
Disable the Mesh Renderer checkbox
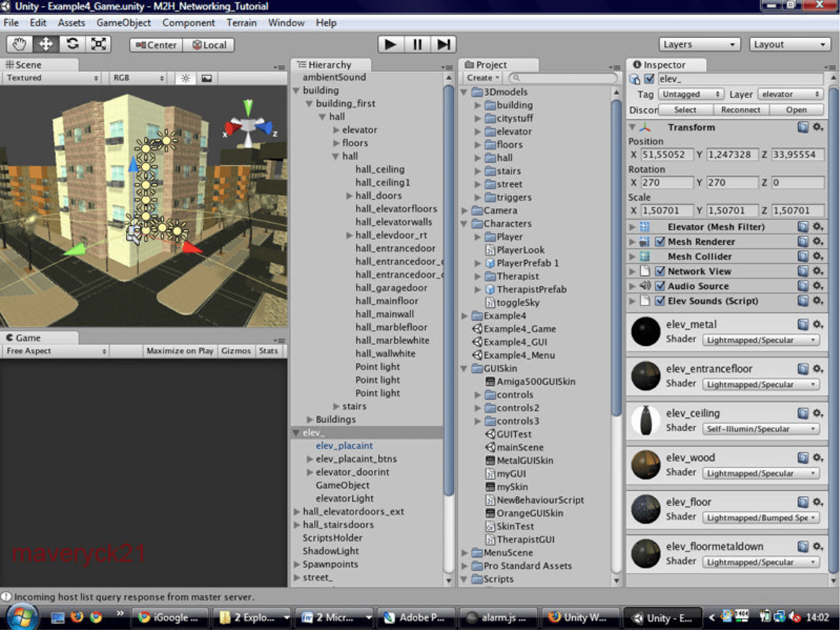tap(660, 242)
